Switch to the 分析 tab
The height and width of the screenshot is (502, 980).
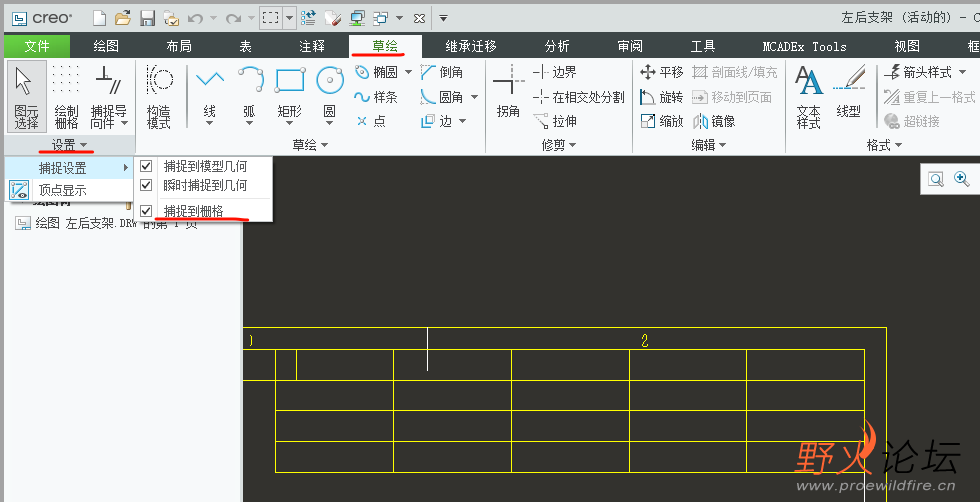(556, 46)
